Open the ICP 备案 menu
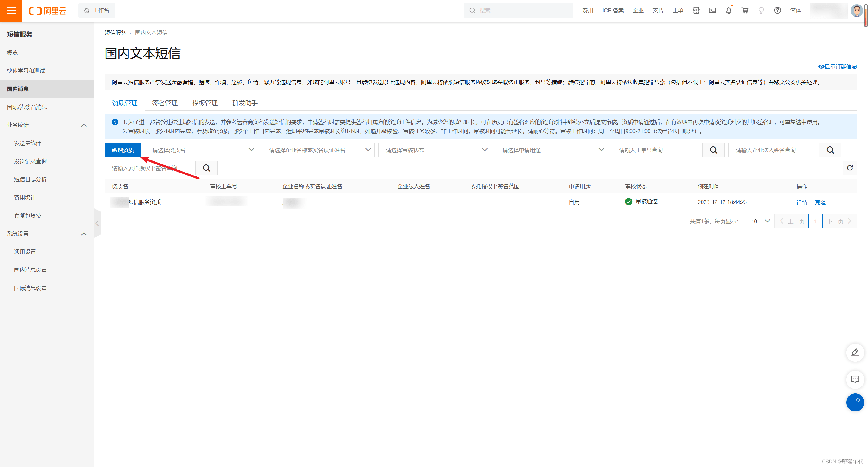This screenshot has width=868, height=467. coord(613,11)
